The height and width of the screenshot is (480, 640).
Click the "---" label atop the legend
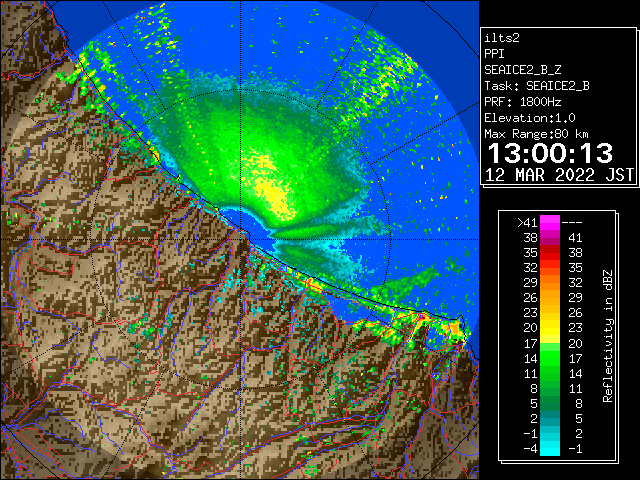click(572, 223)
